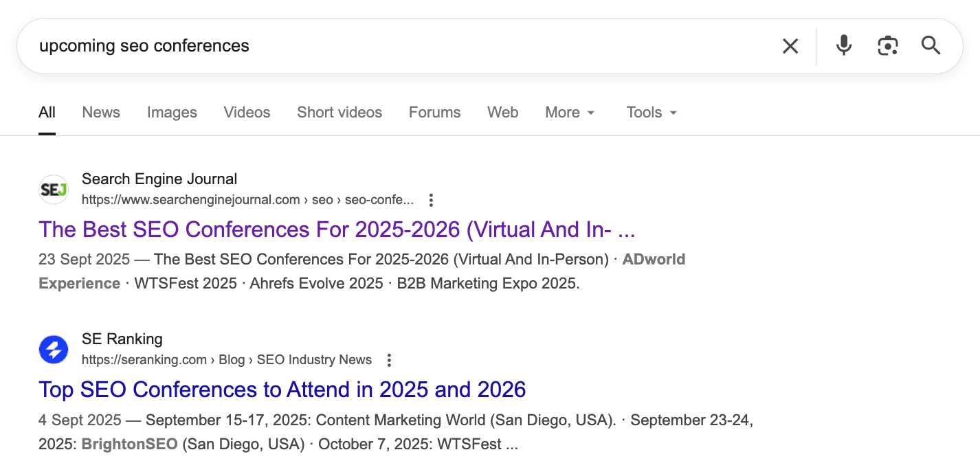
Task: Select the Forums tab
Action: coord(434,113)
